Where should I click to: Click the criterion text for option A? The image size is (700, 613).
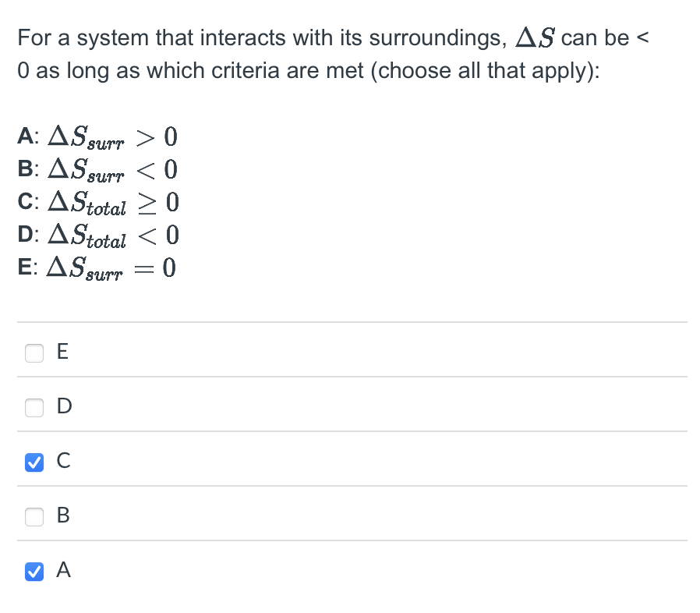pos(97,136)
